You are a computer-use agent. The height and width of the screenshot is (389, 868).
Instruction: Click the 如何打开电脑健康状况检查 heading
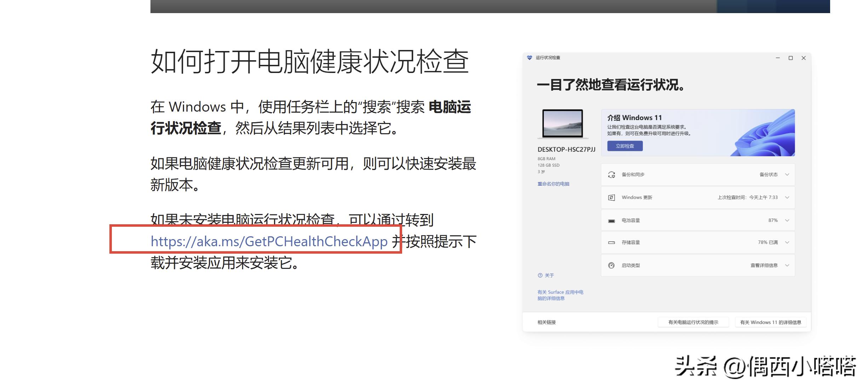click(310, 61)
